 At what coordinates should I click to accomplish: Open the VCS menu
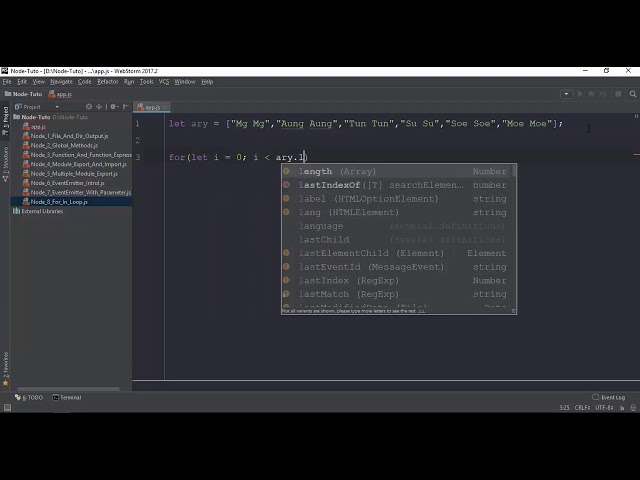point(164,81)
